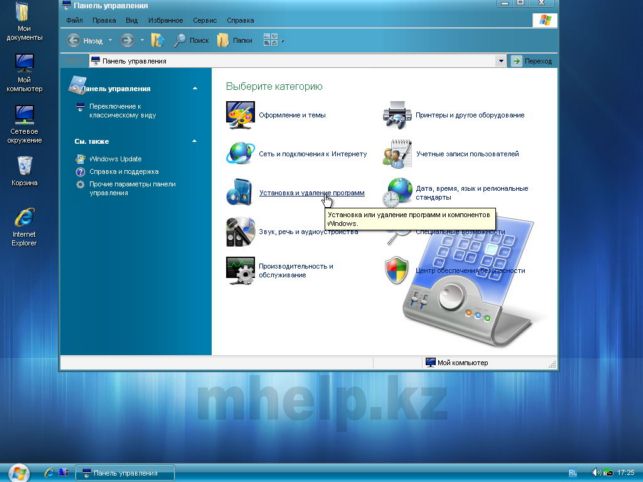Open the Add or Remove Programs box icon

239,192
